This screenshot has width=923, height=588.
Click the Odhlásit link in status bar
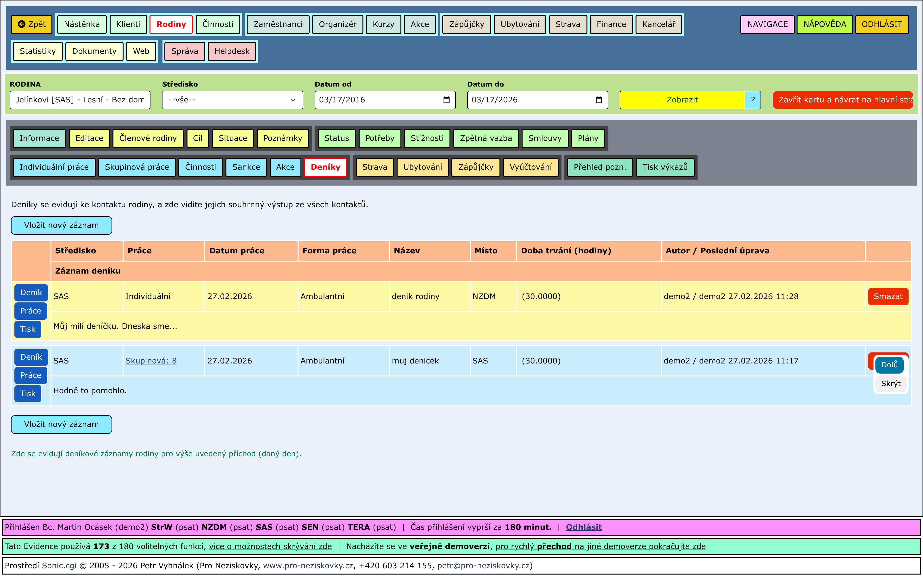coord(583,527)
